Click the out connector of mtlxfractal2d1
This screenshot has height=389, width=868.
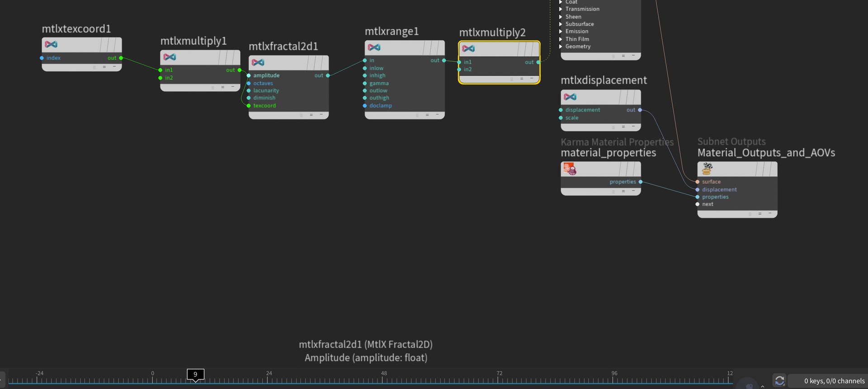coord(328,75)
